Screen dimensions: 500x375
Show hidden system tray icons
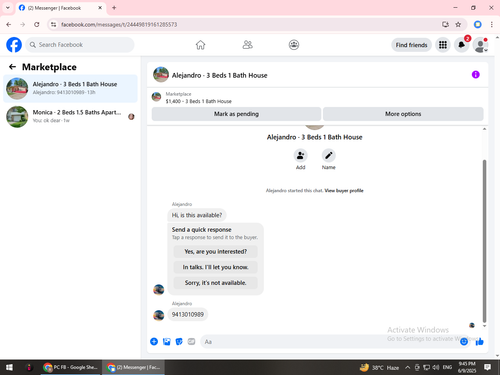[407, 367]
